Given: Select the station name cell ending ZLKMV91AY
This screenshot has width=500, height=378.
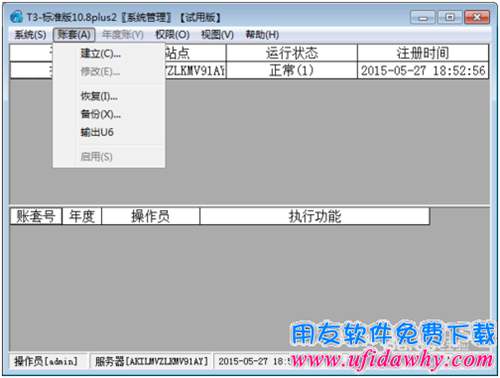Looking at the screenshot, I should tap(196, 70).
